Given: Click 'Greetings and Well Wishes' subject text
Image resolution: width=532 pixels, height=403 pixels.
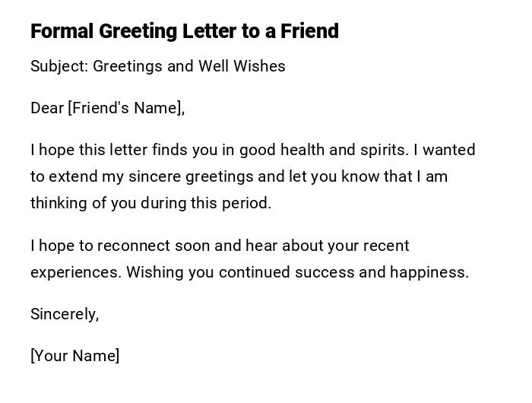Looking at the screenshot, I should (189, 66).
